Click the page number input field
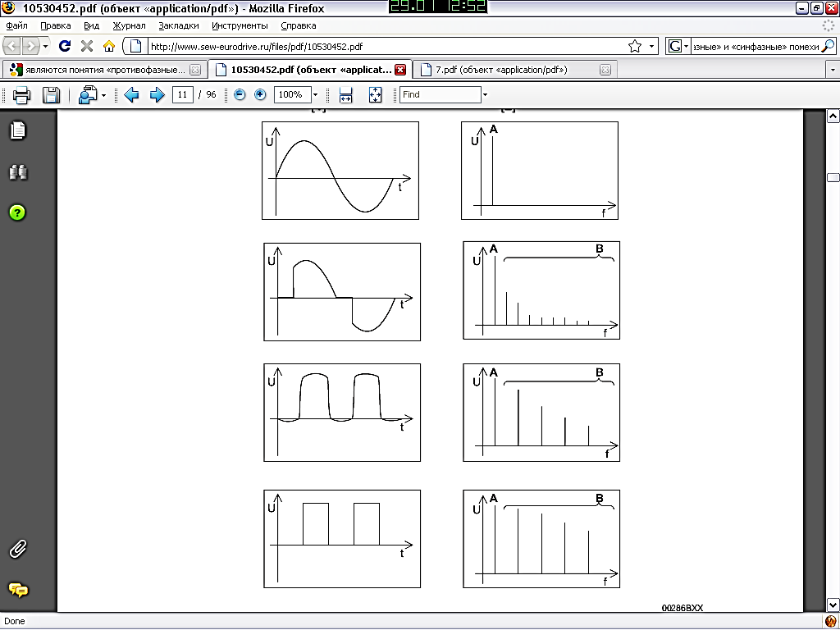The image size is (840, 630). [182, 95]
